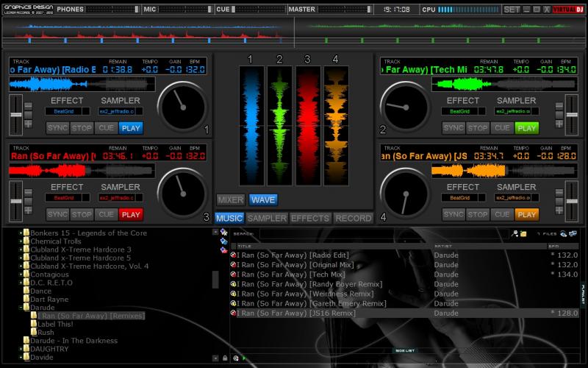Show the WAVE panel
The image size is (588, 368).
coord(263,199)
